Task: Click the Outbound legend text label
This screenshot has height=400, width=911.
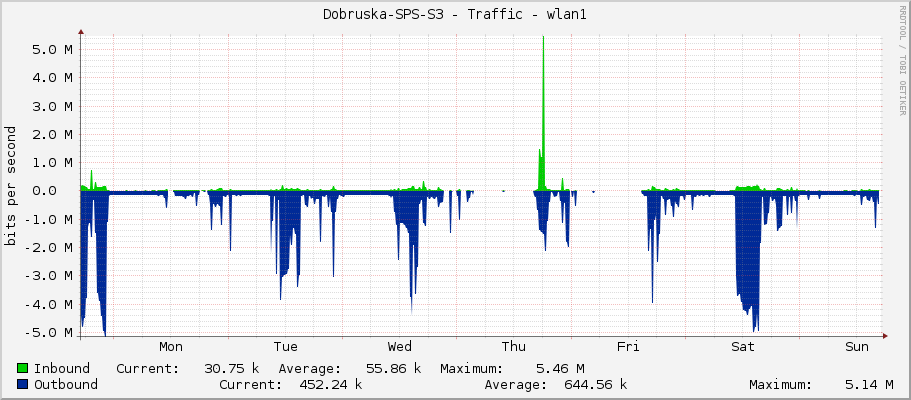Action: coord(66,384)
